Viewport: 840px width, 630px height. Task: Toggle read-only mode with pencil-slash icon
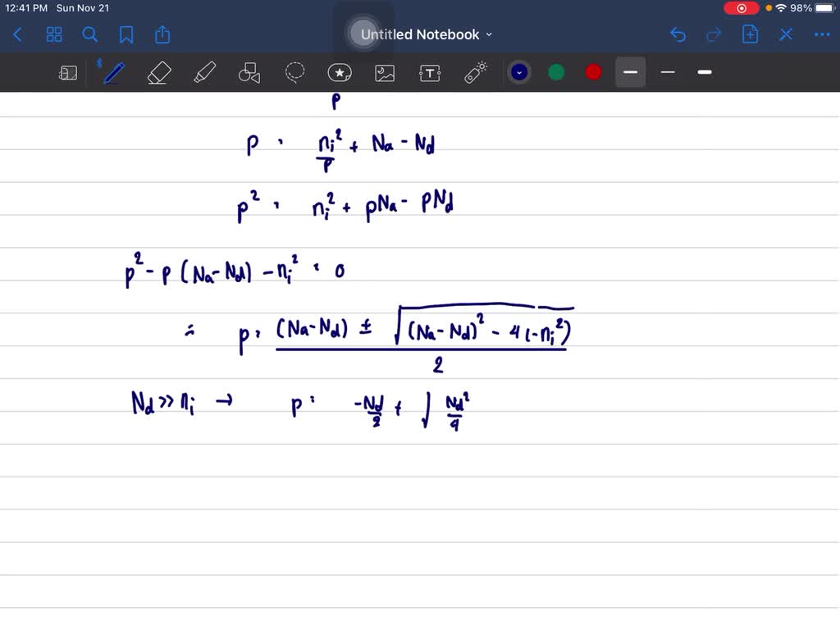click(786, 34)
